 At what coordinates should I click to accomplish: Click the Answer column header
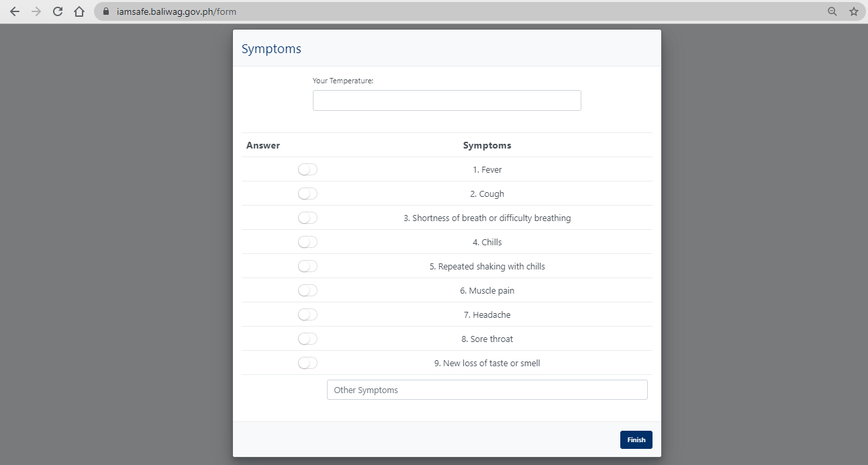[x=263, y=145]
